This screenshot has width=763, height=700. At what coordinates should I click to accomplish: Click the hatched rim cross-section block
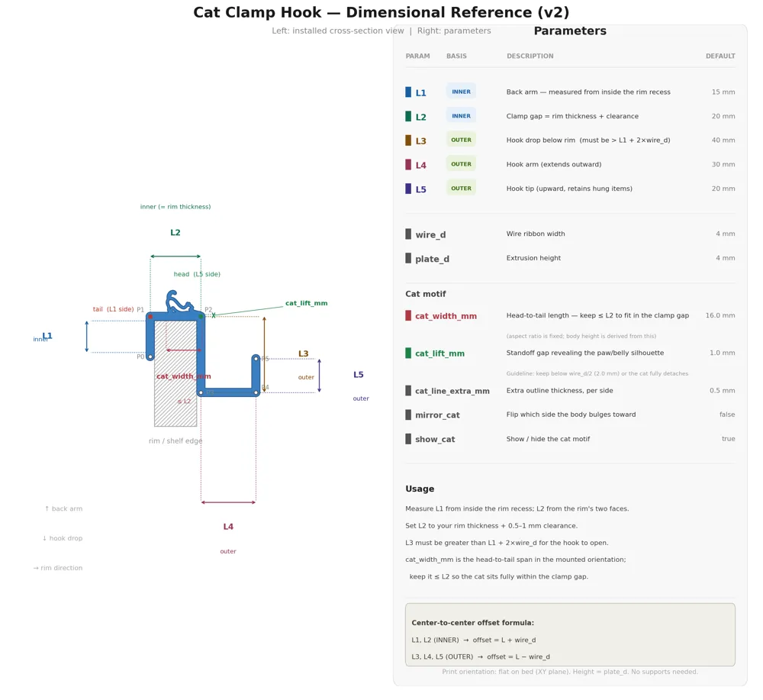175,373
